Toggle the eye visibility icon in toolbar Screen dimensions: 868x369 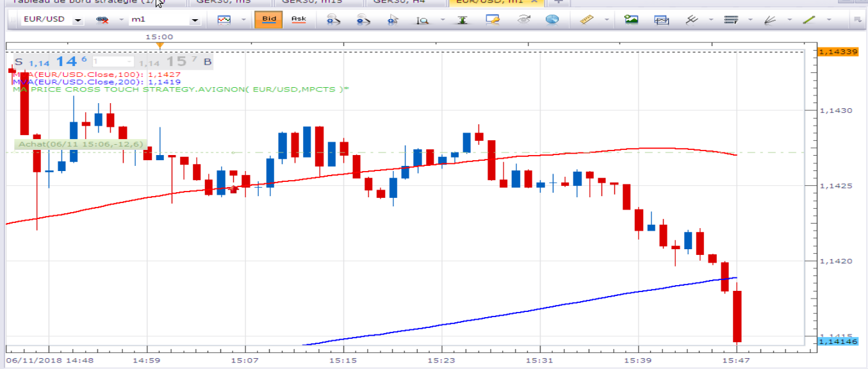pos(523,20)
